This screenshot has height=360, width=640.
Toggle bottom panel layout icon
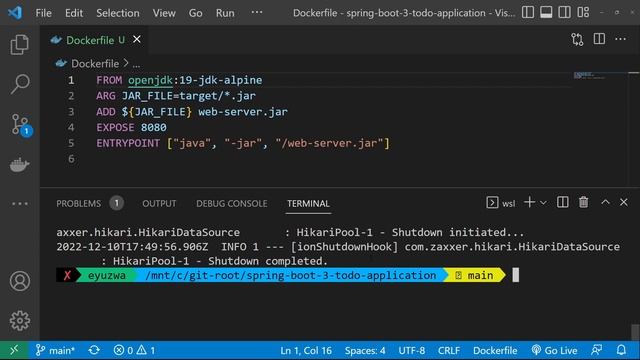546,12
